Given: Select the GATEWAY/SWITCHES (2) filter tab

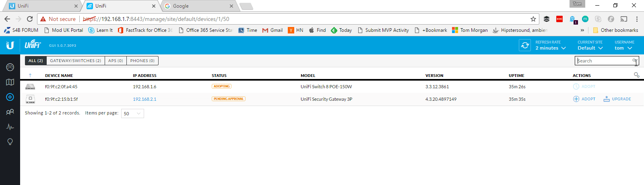Looking at the screenshot, I should [76, 61].
